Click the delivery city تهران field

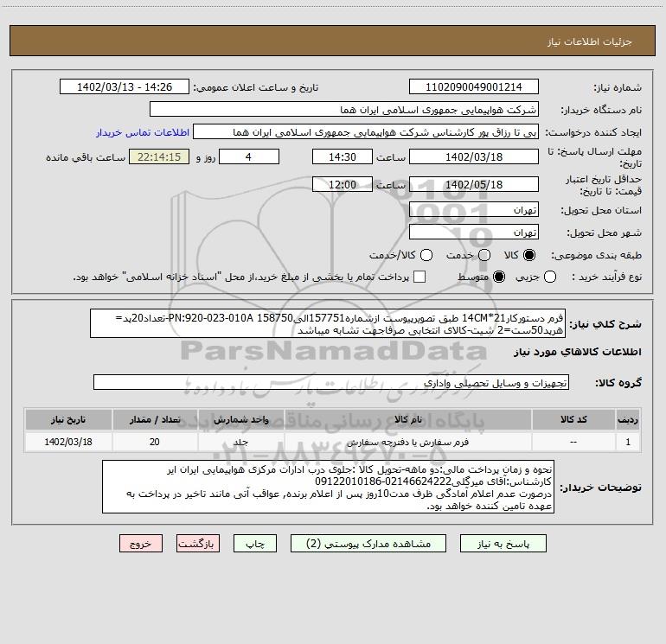[x=474, y=233]
